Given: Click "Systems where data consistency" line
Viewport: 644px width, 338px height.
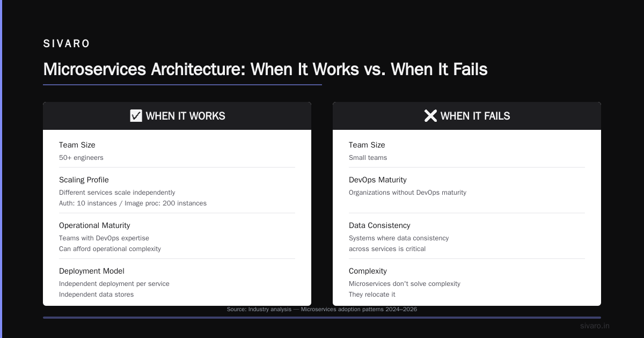Looking at the screenshot, I should pos(399,238).
